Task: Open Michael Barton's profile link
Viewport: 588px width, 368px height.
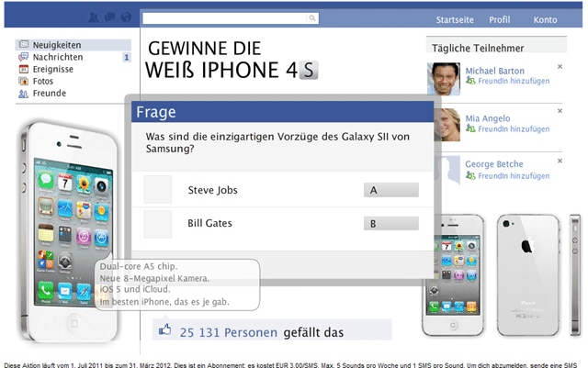Action: (x=494, y=71)
